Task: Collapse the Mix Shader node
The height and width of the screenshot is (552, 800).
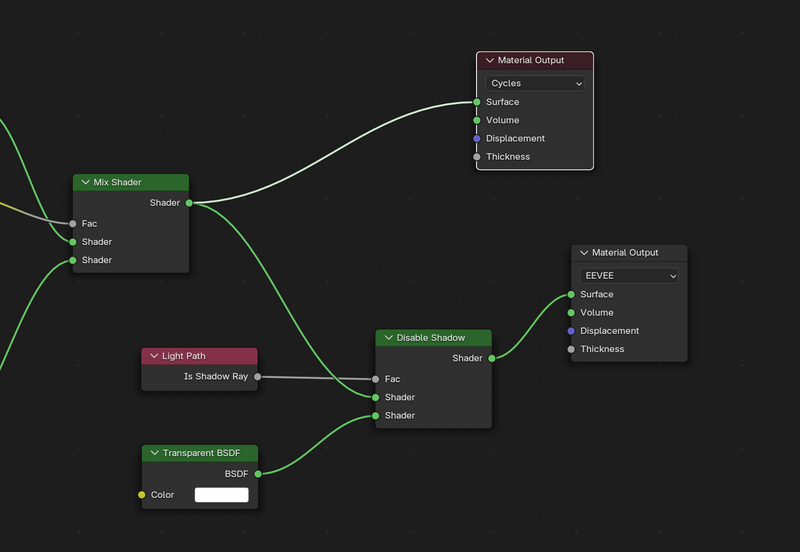Action: point(85,182)
